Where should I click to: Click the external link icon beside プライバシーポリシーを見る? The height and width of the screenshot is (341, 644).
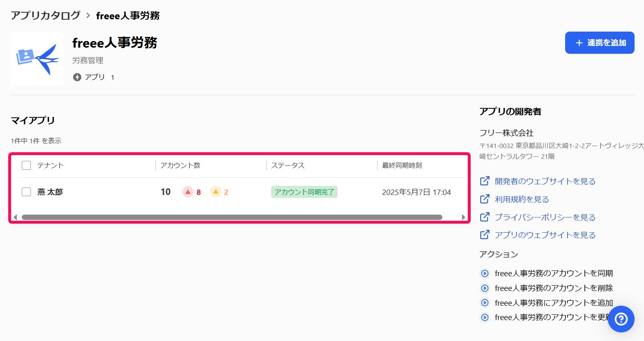[x=485, y=217]
